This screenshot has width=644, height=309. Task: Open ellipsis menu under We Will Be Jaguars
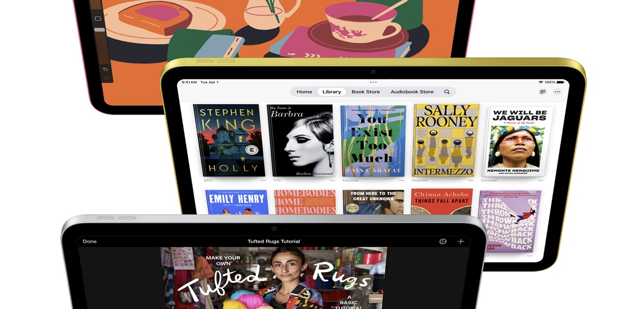(x=540, y=181)
